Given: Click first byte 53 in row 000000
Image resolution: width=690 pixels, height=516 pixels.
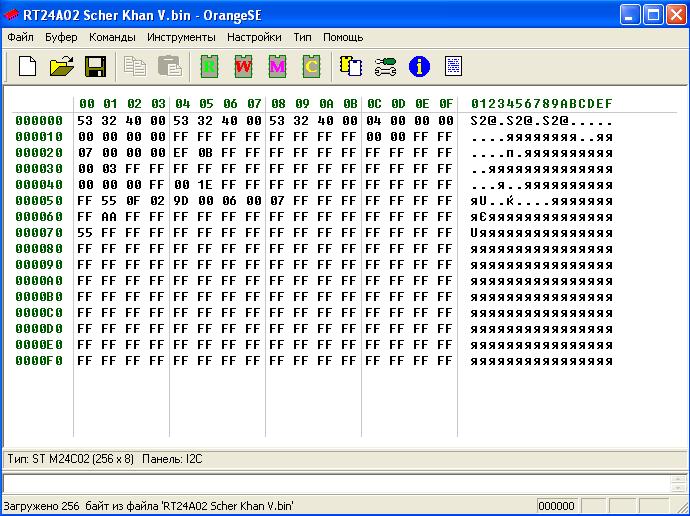Looking at the screenshot, I should pos(85,121).
